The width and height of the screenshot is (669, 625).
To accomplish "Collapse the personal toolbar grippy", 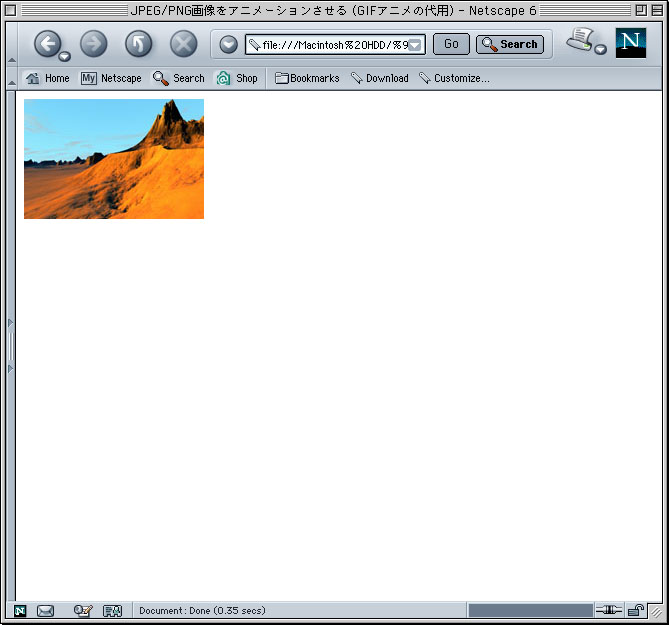I will click(x=12, y=78).
